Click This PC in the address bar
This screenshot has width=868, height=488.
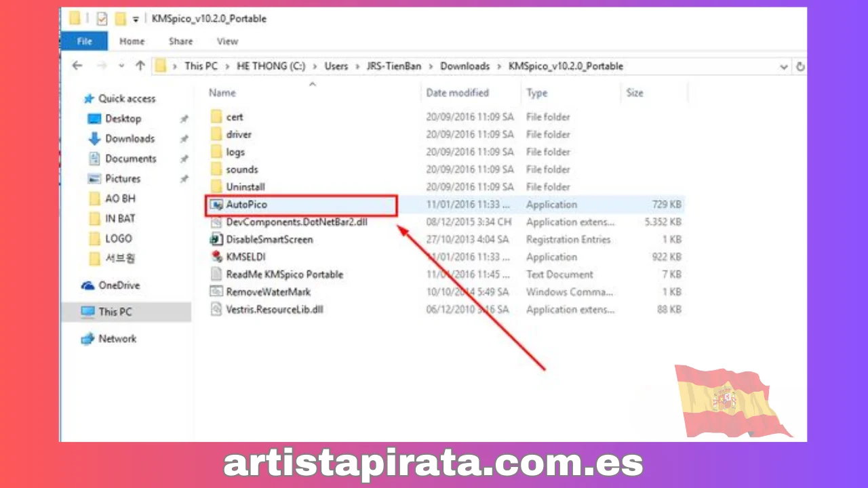click(201, 66)
